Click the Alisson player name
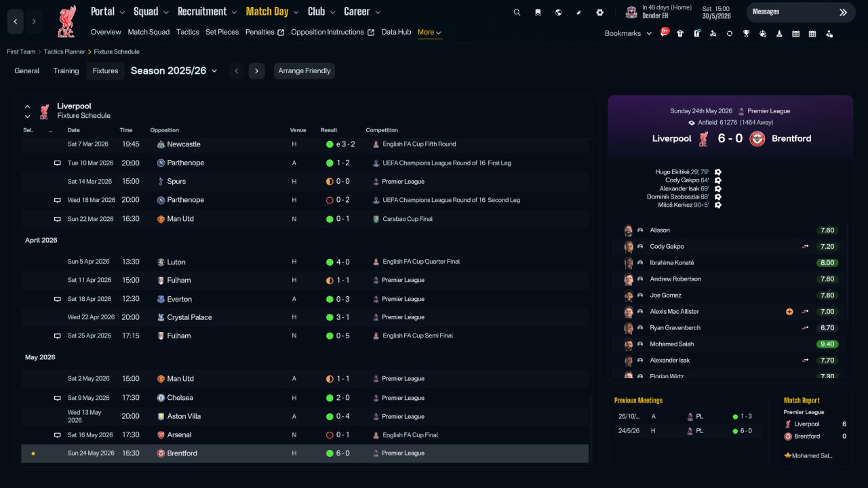 660,230
